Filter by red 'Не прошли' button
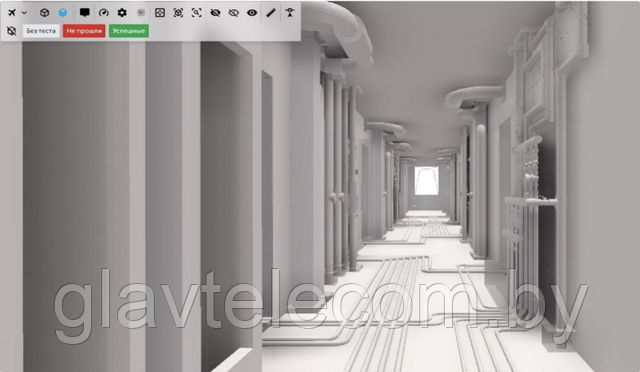The image size is (640, 372). tap(84, 31)
